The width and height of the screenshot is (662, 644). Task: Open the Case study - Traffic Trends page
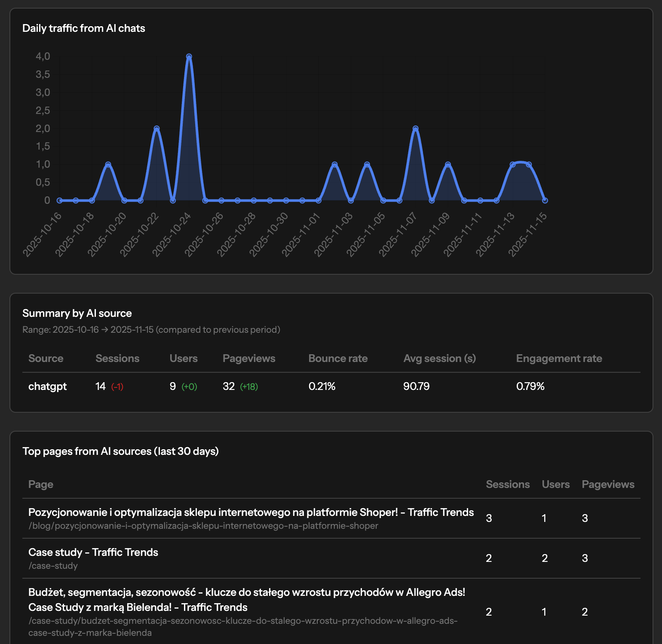[x=93, y=552]
